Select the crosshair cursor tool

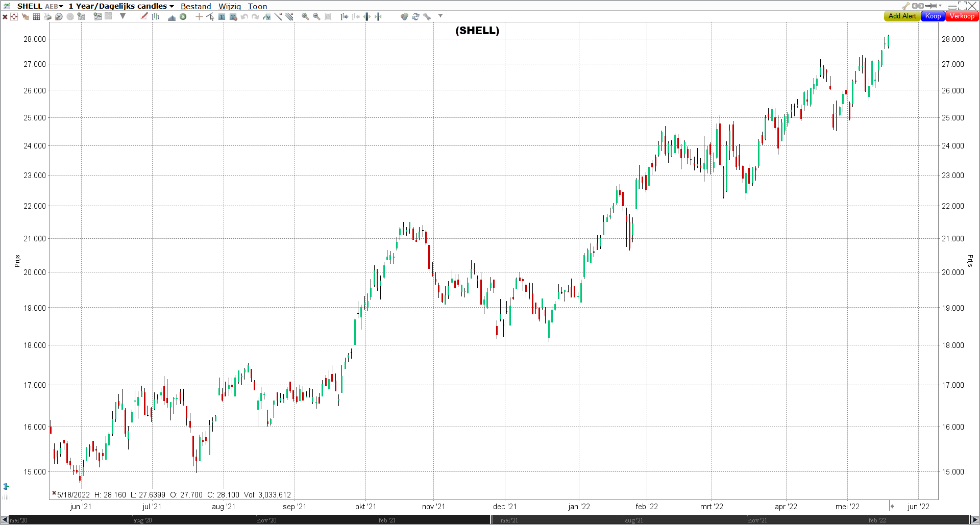coord(199,16)
